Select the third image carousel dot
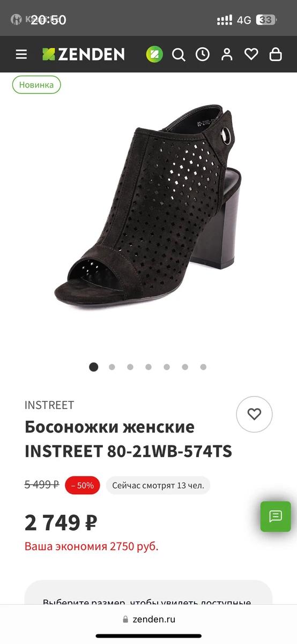This screenshot has height=644, width=297. [x=130, y=367]
